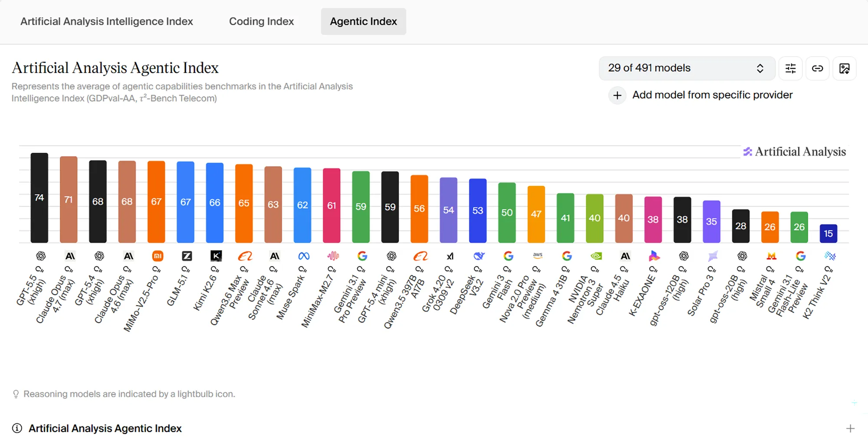This screenshot has height=439, width=868.
Task: Click the K2 Think V2 bar showing 15
Action: [828, 234]
